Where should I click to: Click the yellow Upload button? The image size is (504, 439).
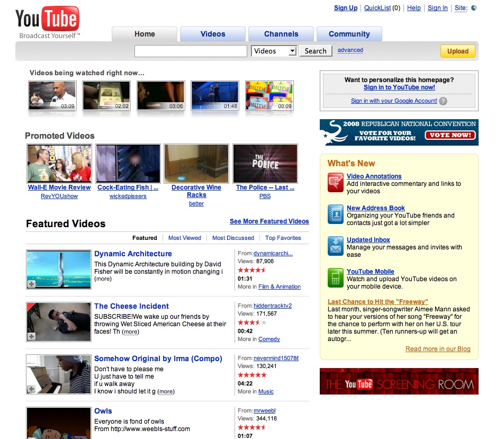[458, 51]
